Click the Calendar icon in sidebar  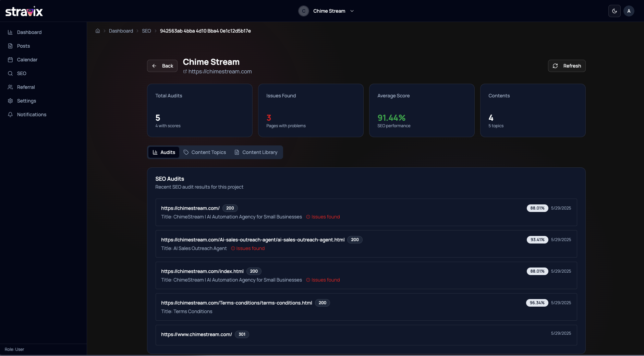point(10,60)
